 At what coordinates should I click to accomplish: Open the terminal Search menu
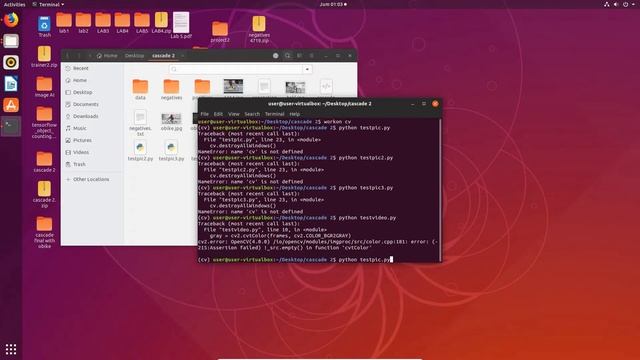coord(252,114)
